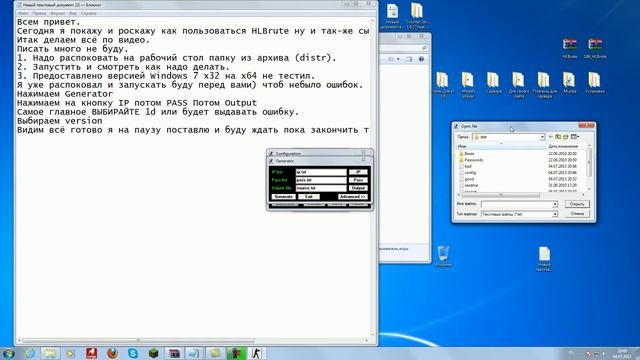The height and width of the screenshot is (360, 640).
Task: Open Windows Explorer from taskbar
Action: click(x=50, y=353)
